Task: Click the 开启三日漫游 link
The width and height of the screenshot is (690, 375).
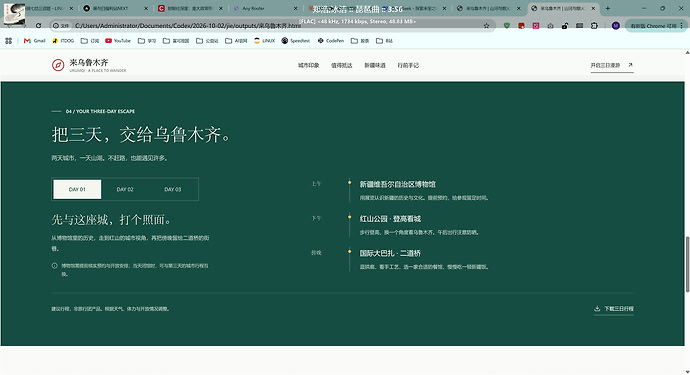Action: click(x=612, y=65)
